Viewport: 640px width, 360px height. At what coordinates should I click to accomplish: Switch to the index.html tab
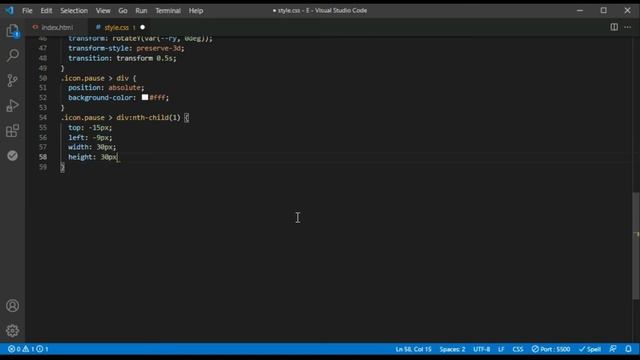[57, 27]
